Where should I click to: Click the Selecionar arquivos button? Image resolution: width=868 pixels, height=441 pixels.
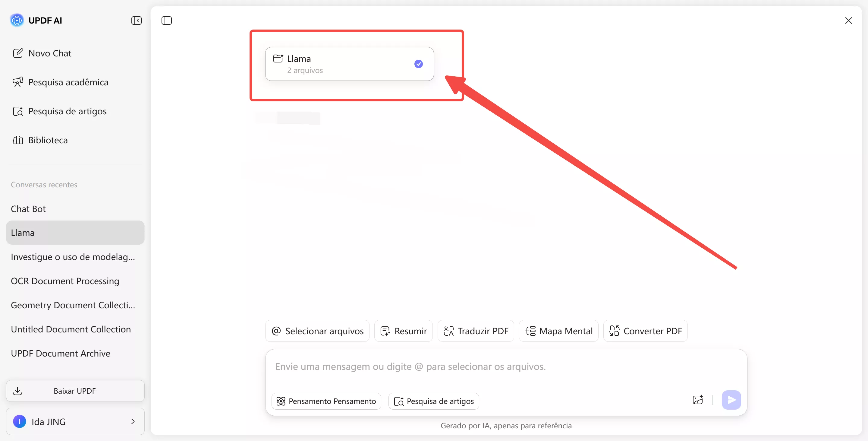(317, 331)
